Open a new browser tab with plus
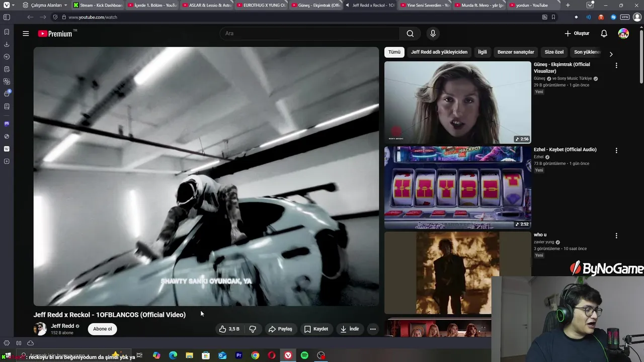Screen dimensions: 644x362 [568, 5]
